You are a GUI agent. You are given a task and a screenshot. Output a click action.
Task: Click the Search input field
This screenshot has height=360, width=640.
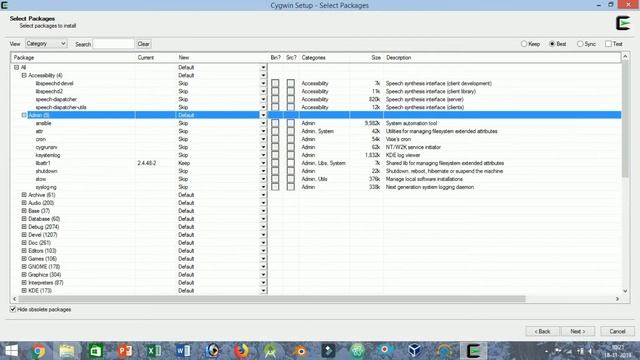(113, 44)
